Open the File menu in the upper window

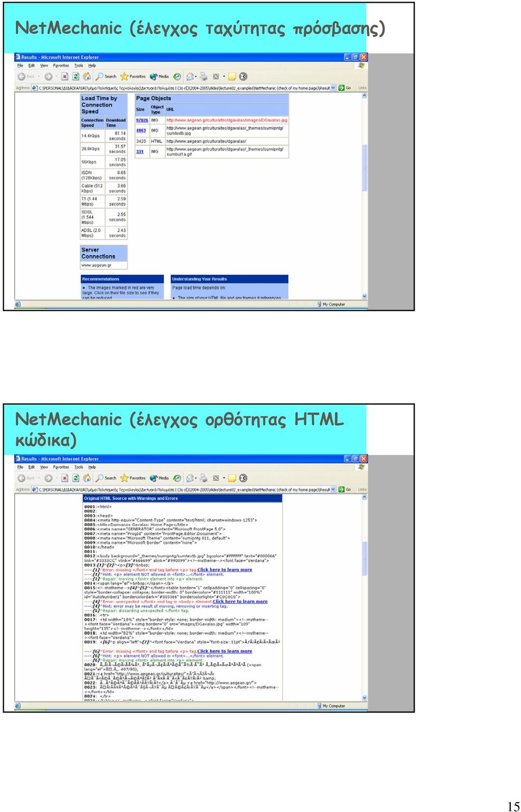point(20,65)
